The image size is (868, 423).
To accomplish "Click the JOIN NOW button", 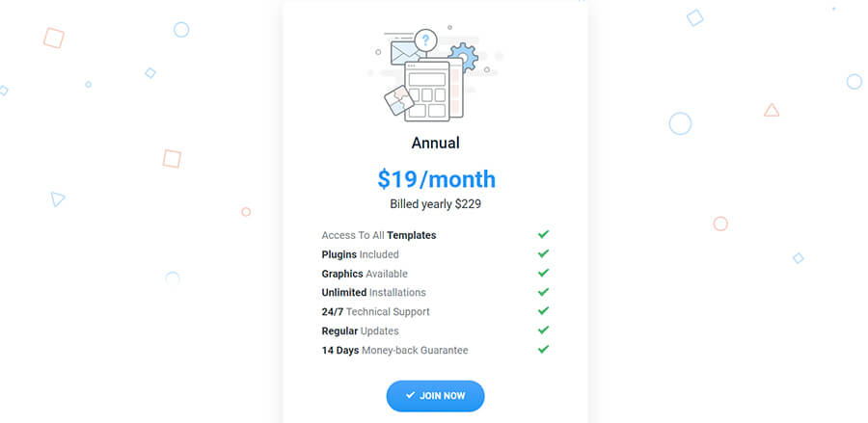I will tap(435, 396).
